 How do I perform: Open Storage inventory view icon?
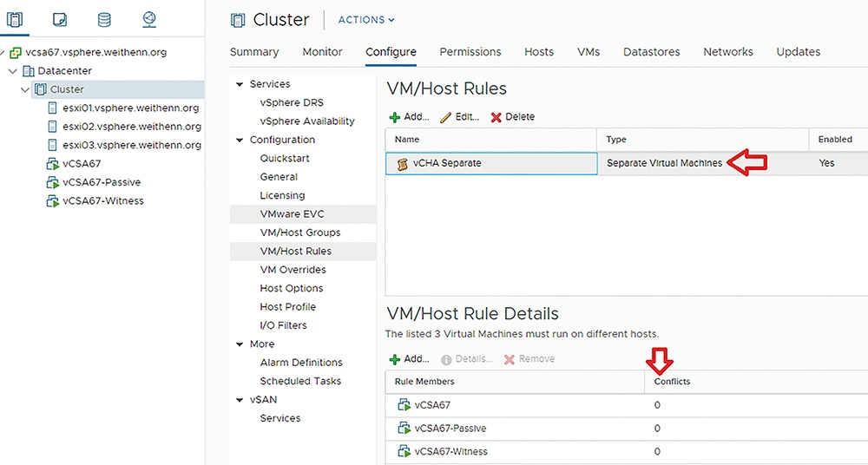[x=104, y=20]
